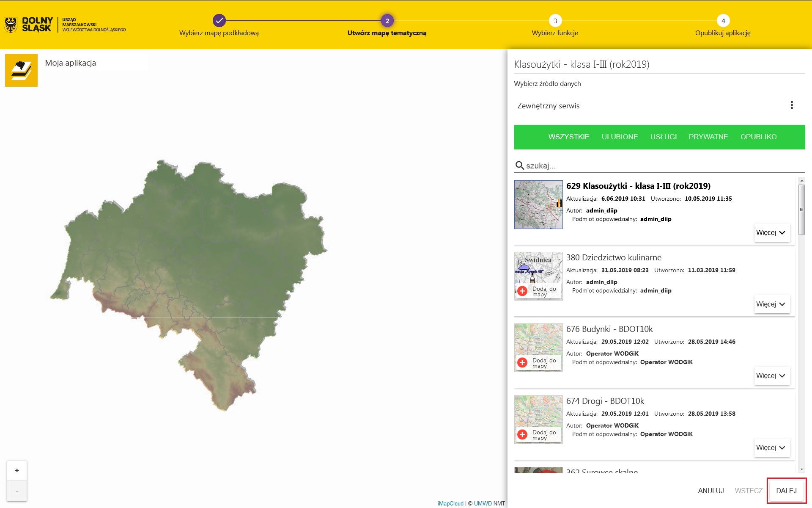Expand Więcej for Drogi - BDOT10k entry

pyautogui.click(x=771, y=447)
